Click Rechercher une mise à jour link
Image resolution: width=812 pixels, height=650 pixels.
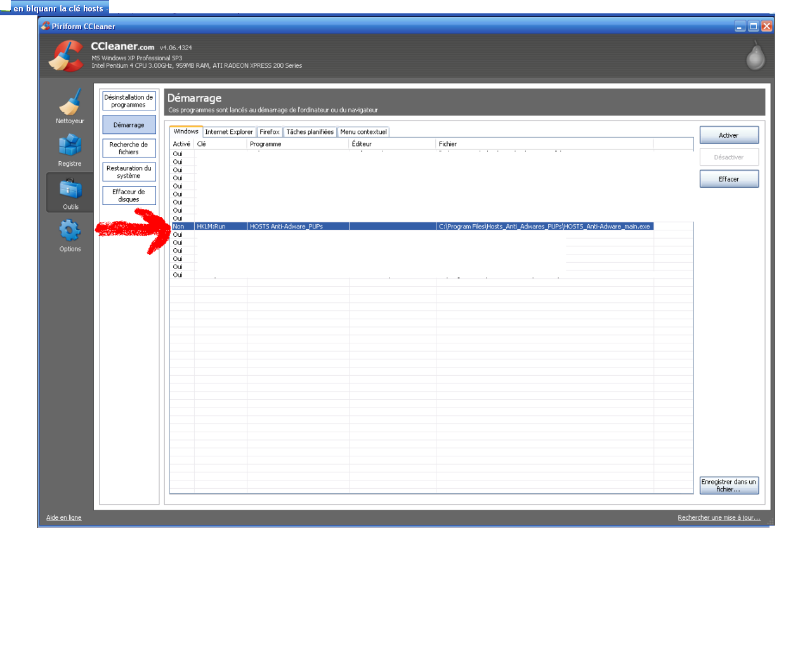click(x=719, y=517)
